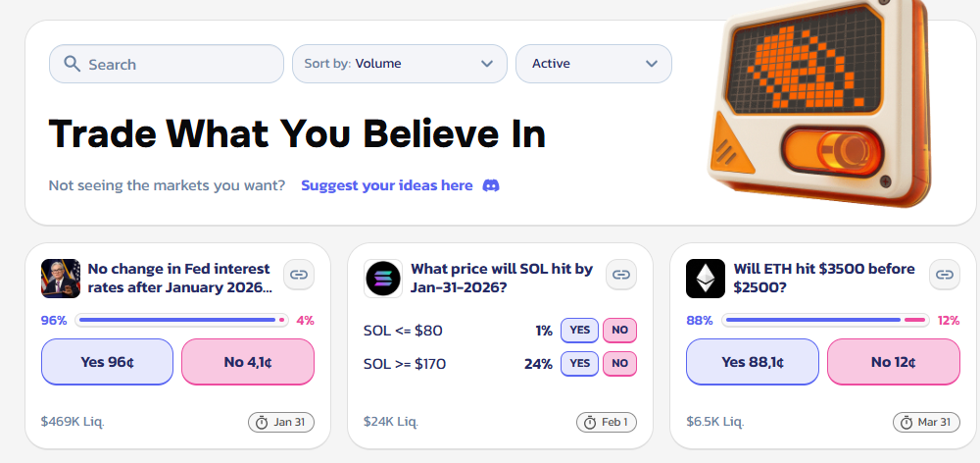Copy link for ETH $3500 market

pos(944,276)
